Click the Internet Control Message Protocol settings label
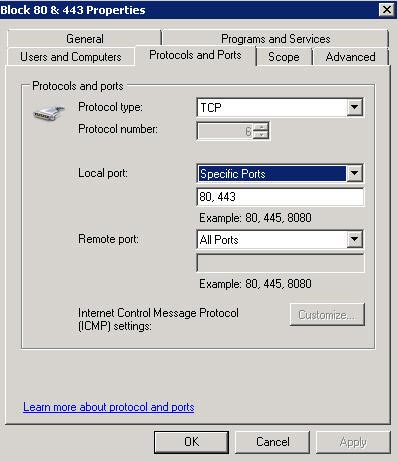 (x=158, y=319)
